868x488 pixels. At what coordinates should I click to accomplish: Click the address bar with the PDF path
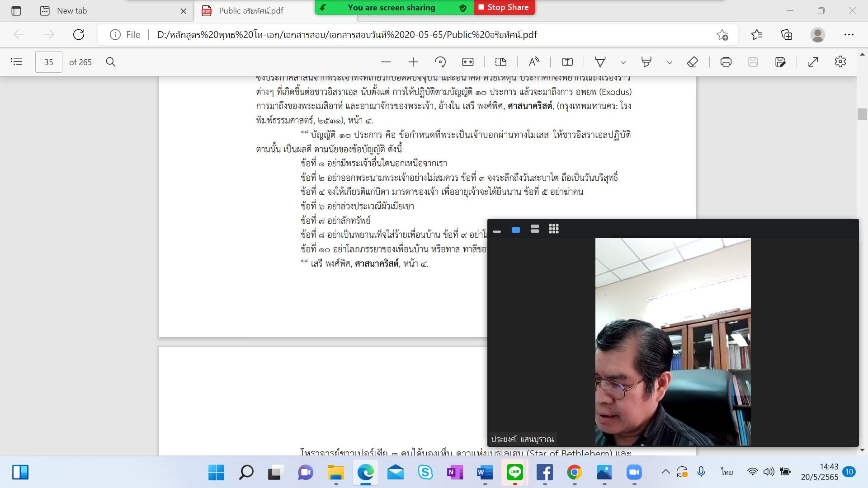tap(347, 35)
